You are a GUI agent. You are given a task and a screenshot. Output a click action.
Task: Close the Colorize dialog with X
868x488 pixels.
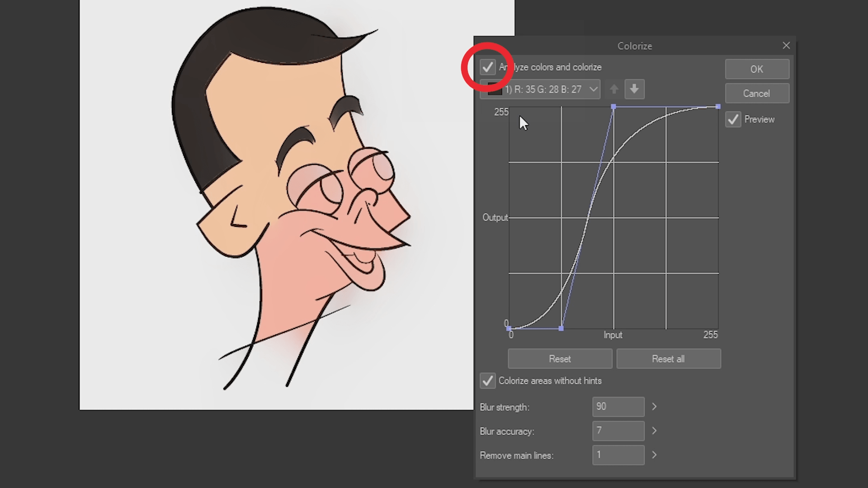[x=786, y=46]
